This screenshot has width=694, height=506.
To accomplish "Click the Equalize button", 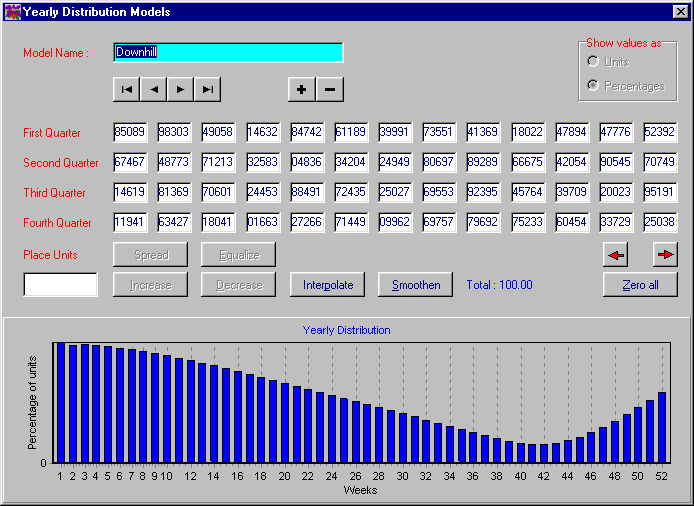I will pyautogui.click(x=239, y=255).
